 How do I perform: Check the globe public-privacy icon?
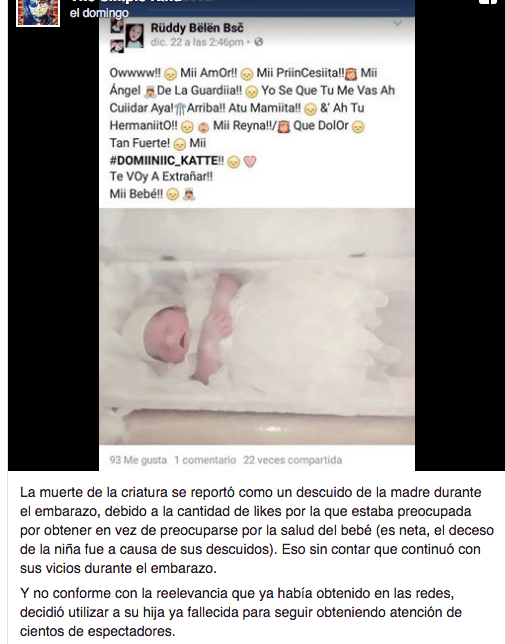click(x=258, y=42)
